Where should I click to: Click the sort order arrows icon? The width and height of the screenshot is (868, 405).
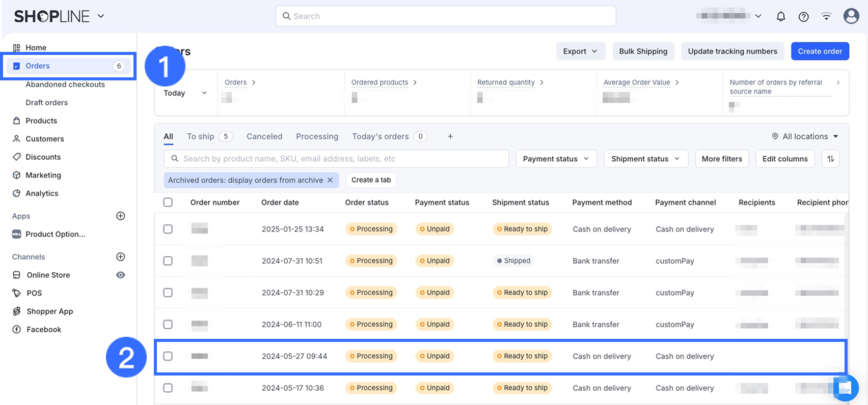coord(830,159)
